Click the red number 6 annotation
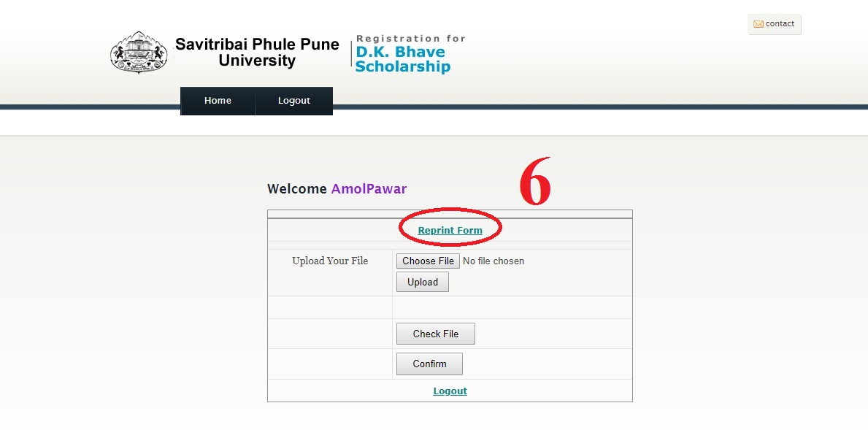 coord(535,182)
